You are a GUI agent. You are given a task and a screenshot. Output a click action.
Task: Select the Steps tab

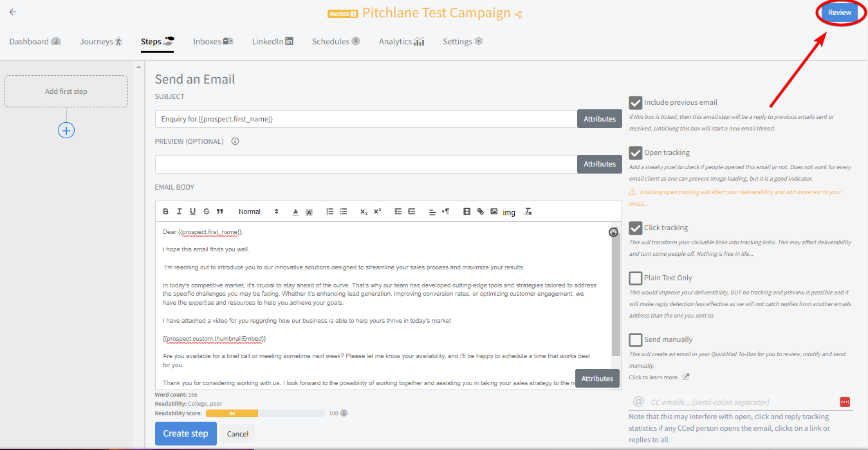point(158,41)
